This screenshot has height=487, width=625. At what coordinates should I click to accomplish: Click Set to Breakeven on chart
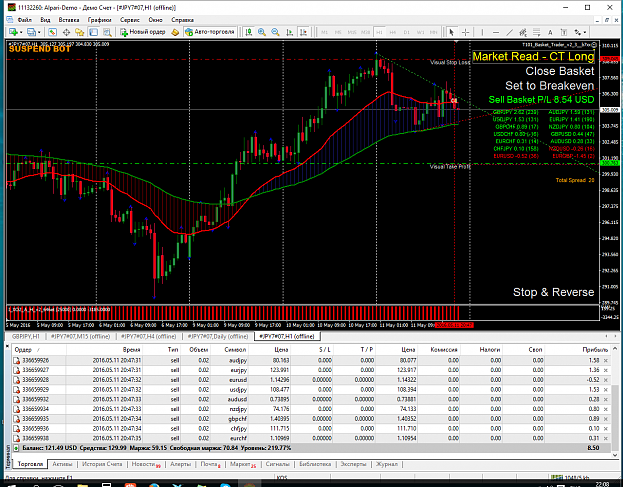550,86
